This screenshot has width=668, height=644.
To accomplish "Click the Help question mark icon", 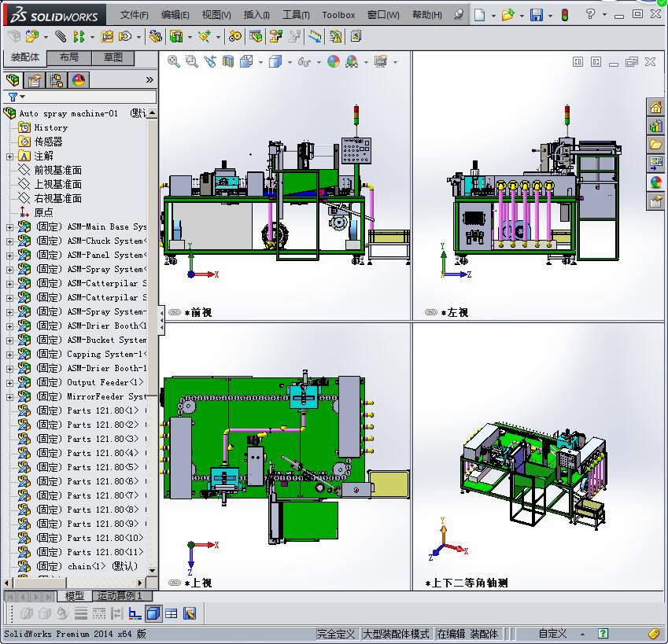I will [590, 14].
